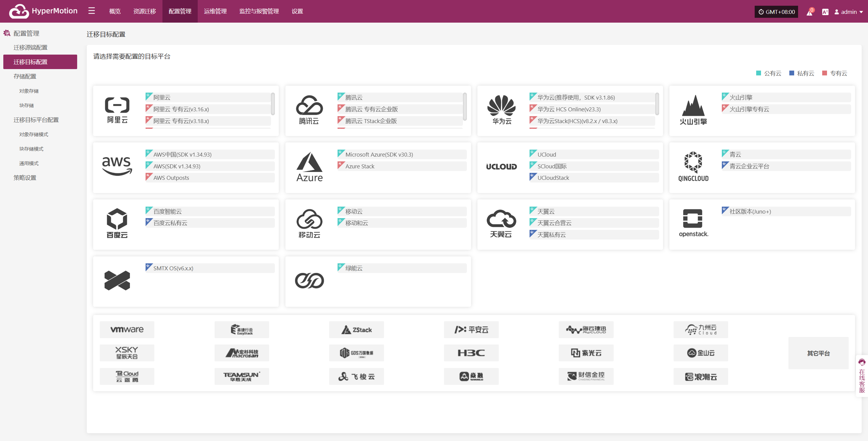Choose 社区版本(Juno+) OpenStack option

pos(786,211)
